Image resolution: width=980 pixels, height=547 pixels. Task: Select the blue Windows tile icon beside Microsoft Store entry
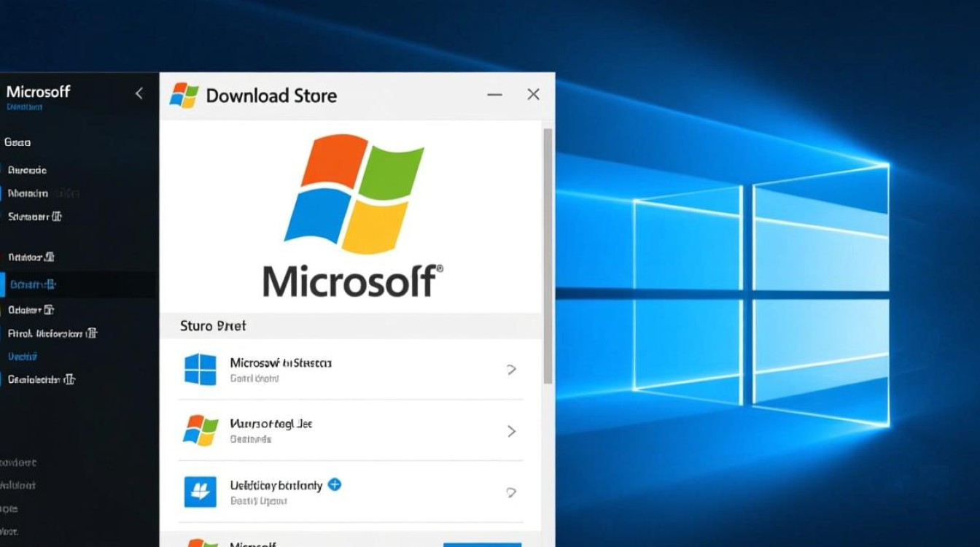[x=200, y=369]
